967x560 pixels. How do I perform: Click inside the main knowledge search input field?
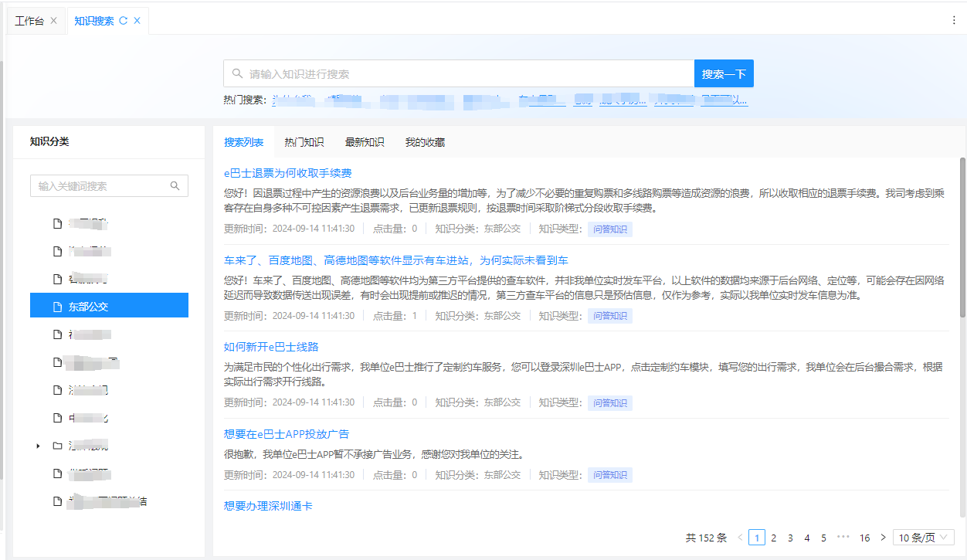[x=463, y=73]
